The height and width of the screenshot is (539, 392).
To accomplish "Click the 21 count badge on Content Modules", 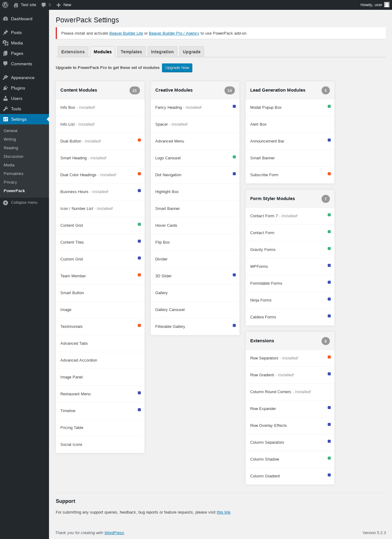I will 135,90.
